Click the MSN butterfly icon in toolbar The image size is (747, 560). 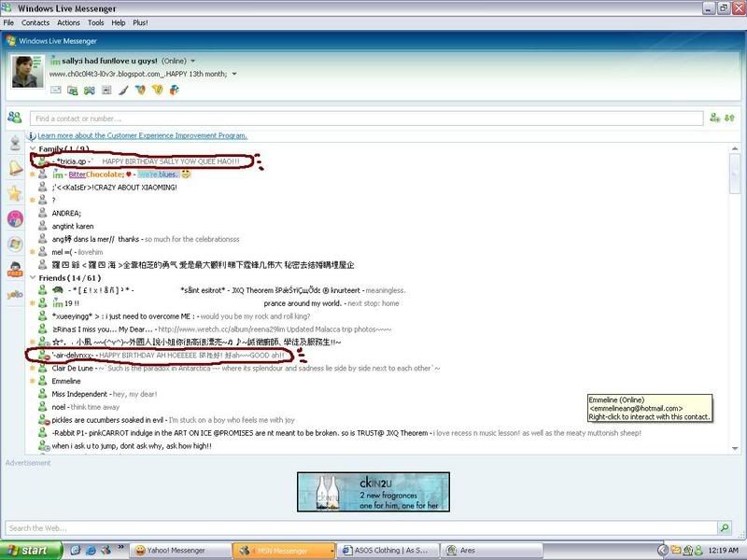(175, 90)
